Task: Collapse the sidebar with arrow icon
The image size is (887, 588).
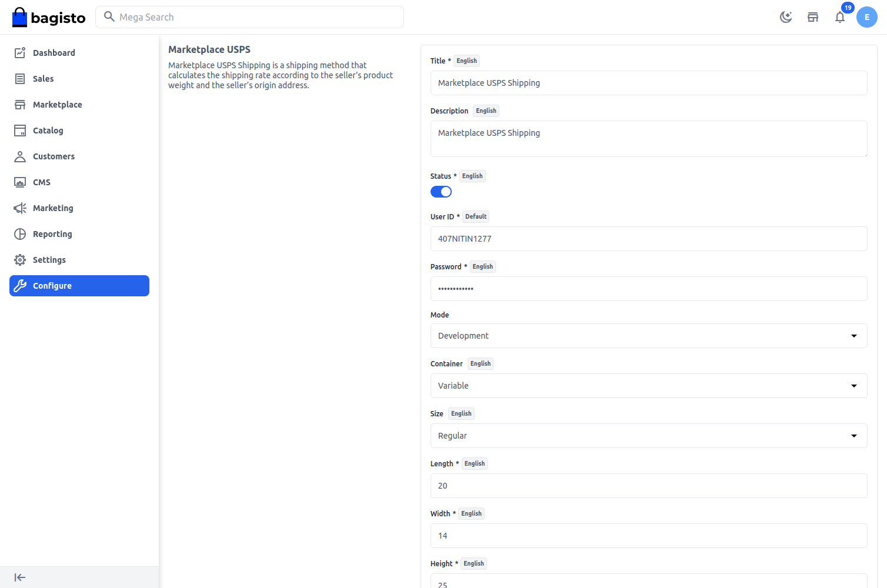Action: pos(20,577)
